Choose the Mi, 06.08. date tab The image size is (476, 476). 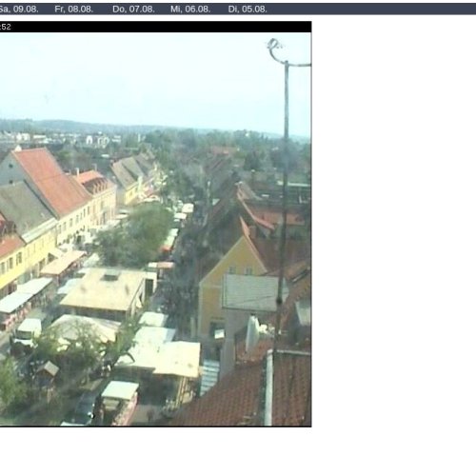coord(190,10)
